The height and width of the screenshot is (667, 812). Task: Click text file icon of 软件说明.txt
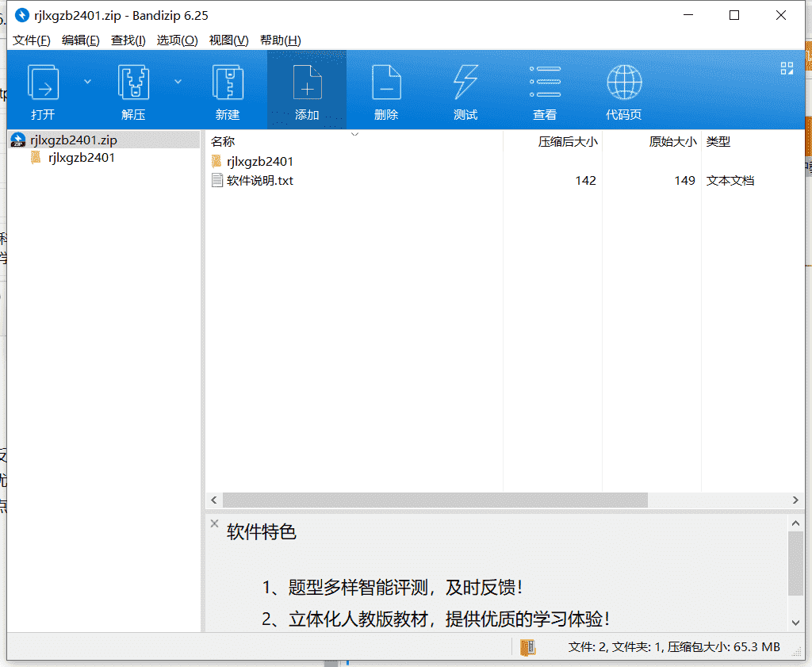point(217,180)
